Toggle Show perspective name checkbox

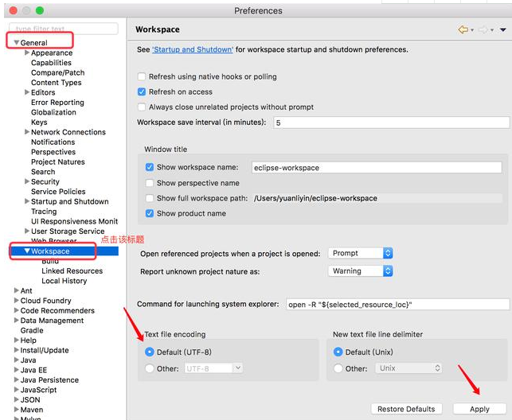(149, 183)
